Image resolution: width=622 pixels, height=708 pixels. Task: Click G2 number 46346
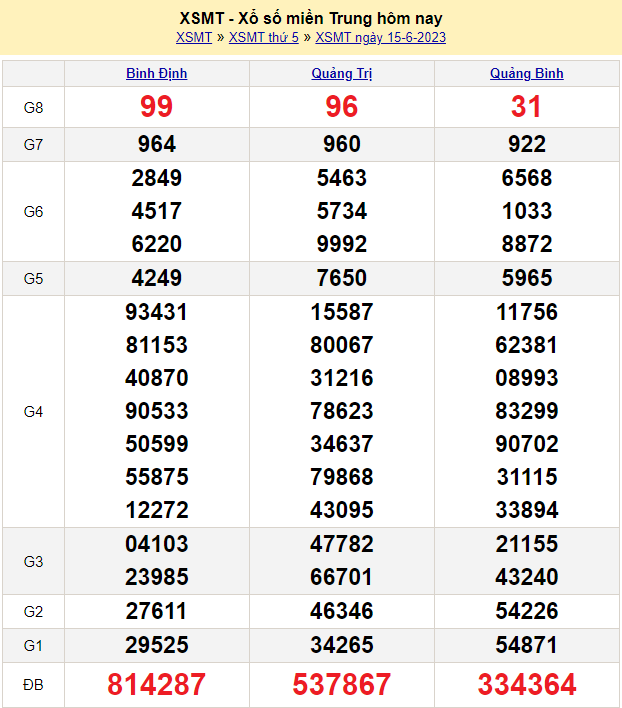point(342,611)
